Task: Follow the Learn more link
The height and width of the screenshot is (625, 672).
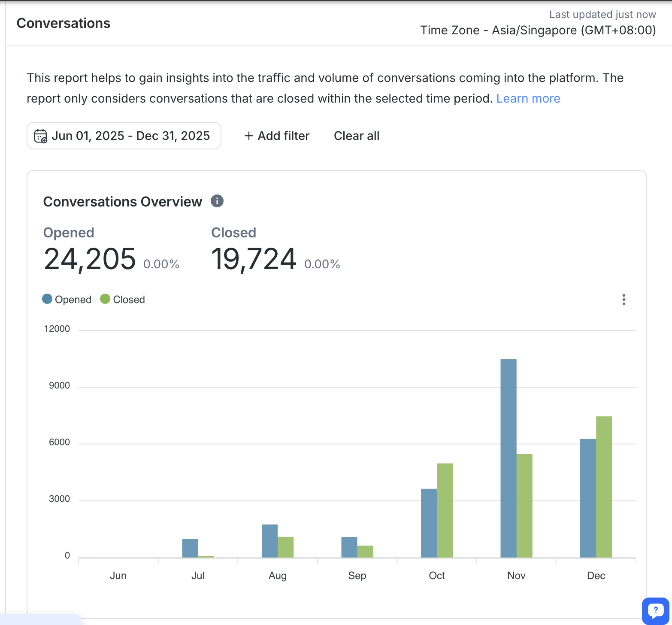Action: coord(528,99)
